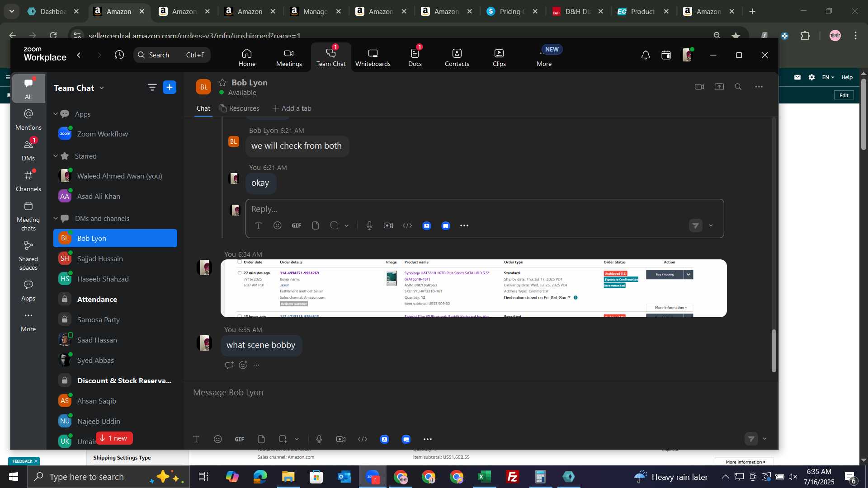Click the thread Reply input field

coord(484,209)
